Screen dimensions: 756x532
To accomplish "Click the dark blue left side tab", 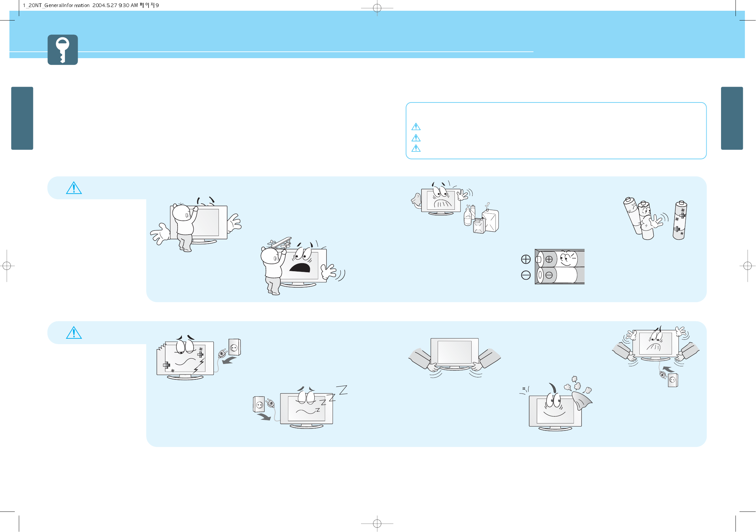I will (22, 118).
